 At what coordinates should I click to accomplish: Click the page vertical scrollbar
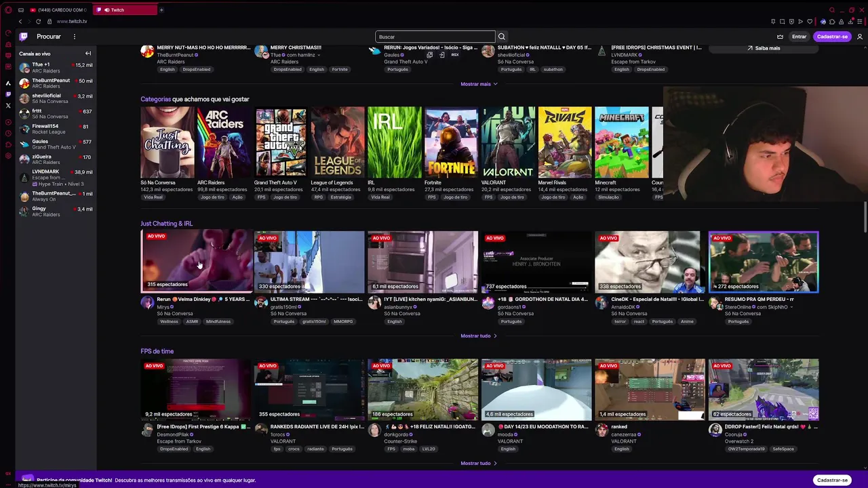(865, 217)
